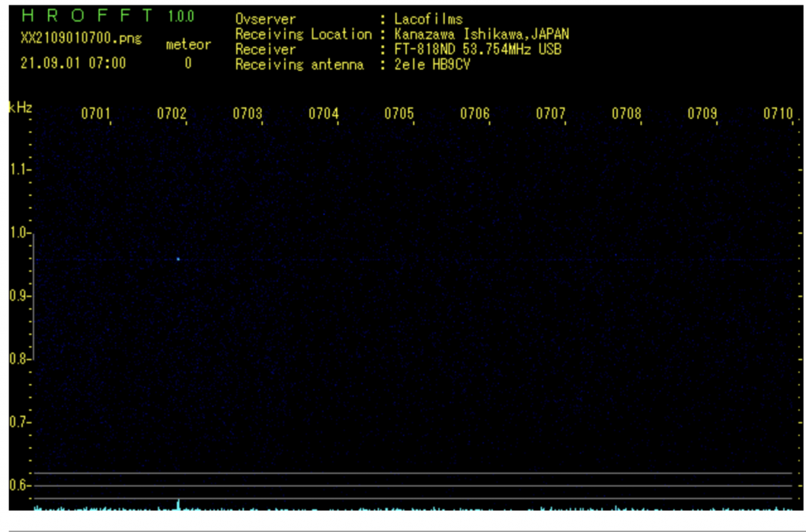
Task: Click the HROFFT title text
Action: (x=87, y=16)
